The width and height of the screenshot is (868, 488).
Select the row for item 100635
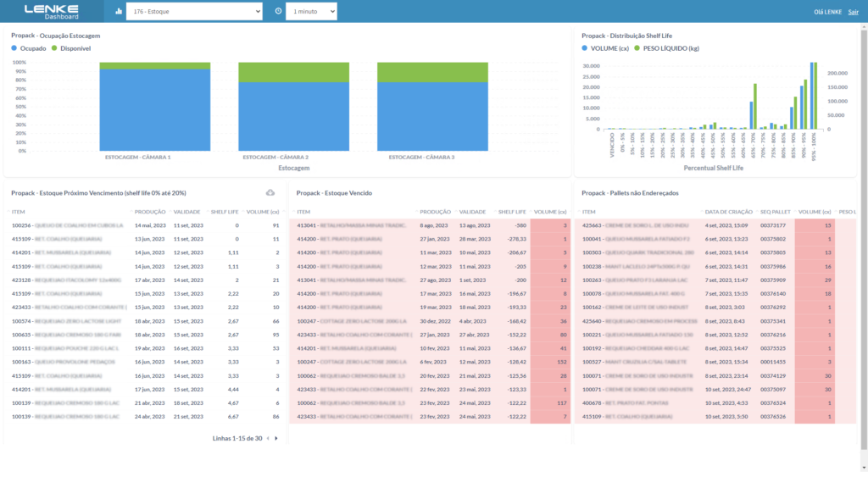coord(146,335)
